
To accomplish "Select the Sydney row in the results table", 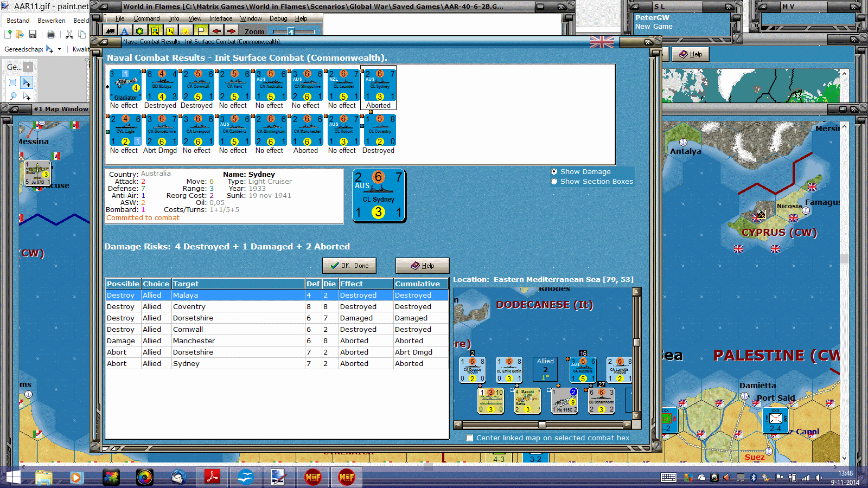I will coord(277,364).
